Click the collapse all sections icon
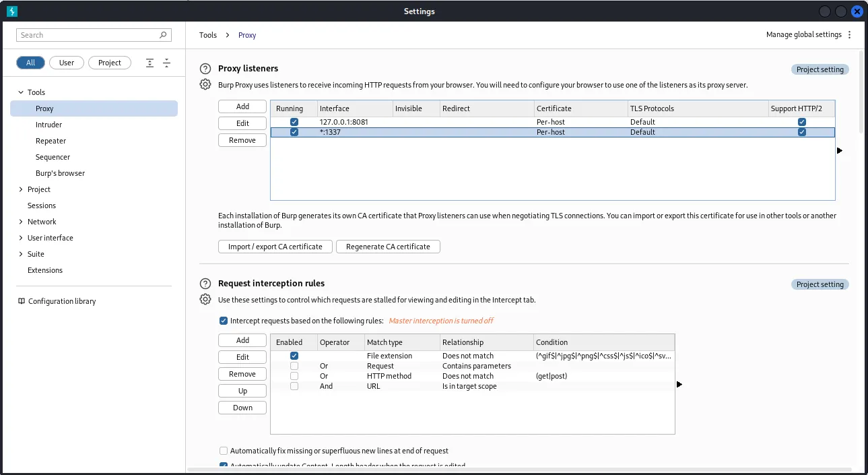This screenshot has width=868, height=475. [166, 63]
